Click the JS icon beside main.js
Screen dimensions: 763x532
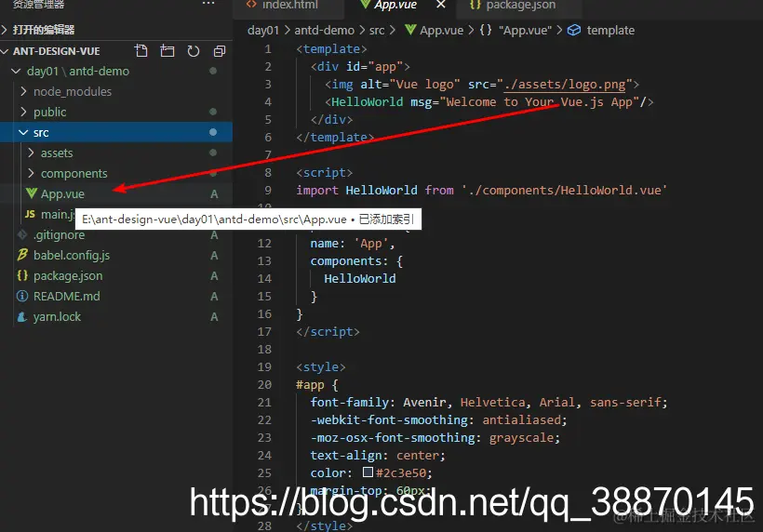30,214
